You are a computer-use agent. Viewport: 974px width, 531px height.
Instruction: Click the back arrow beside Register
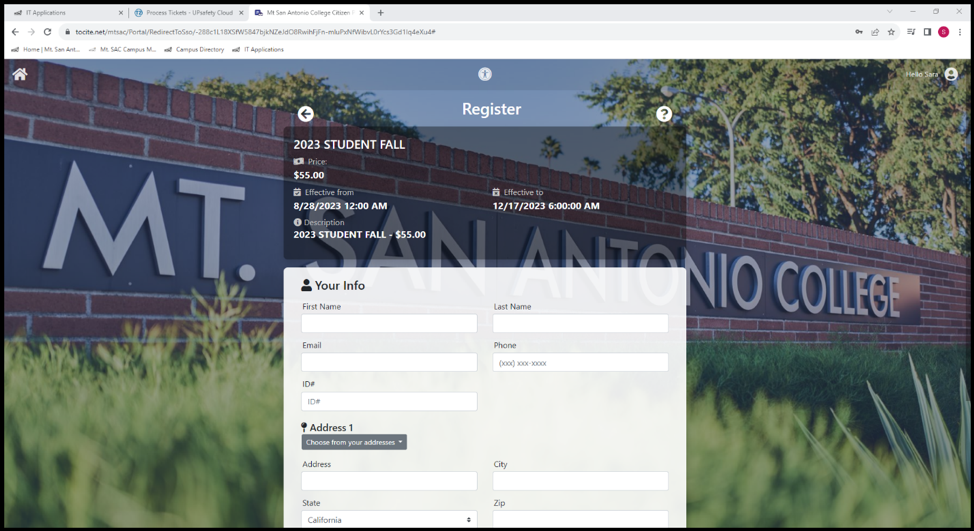[x=305, y=114]
